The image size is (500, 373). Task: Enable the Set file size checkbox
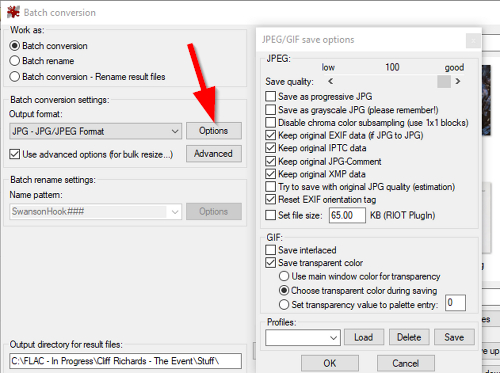270,215
